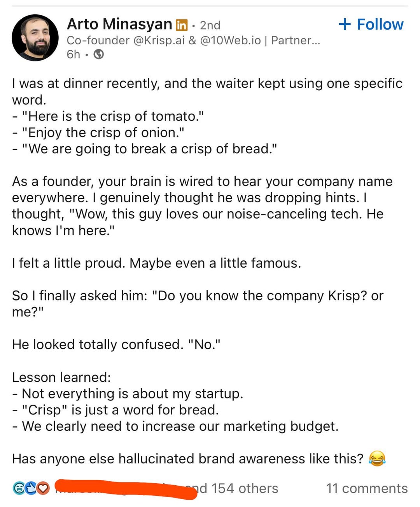The image size is (420, 507).
Task: Click the red heart love reaction icon
Action: (43, 488)
